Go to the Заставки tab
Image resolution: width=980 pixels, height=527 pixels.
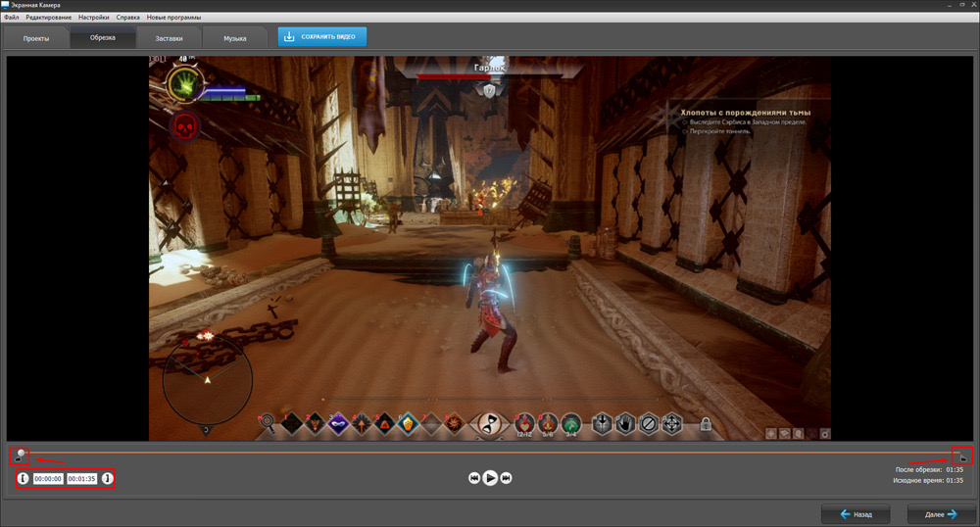click(169, 38)
